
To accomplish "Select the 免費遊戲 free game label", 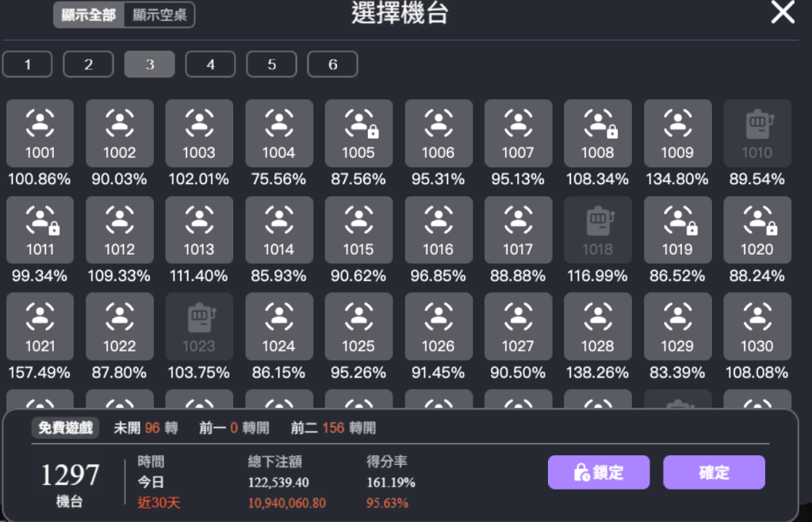I will pyautogui.click(x=66, y=428).
